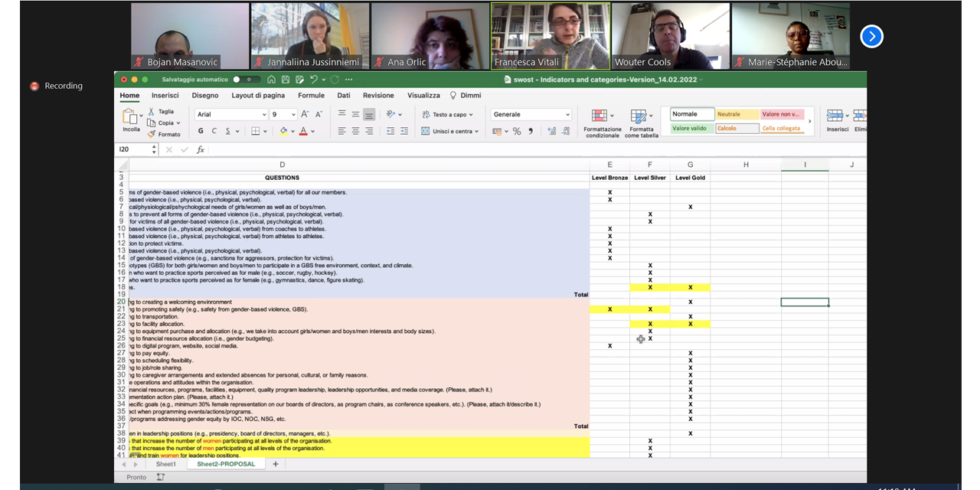Click the comma style icon
Screen dimensions: 980x490
click(530, 132)
